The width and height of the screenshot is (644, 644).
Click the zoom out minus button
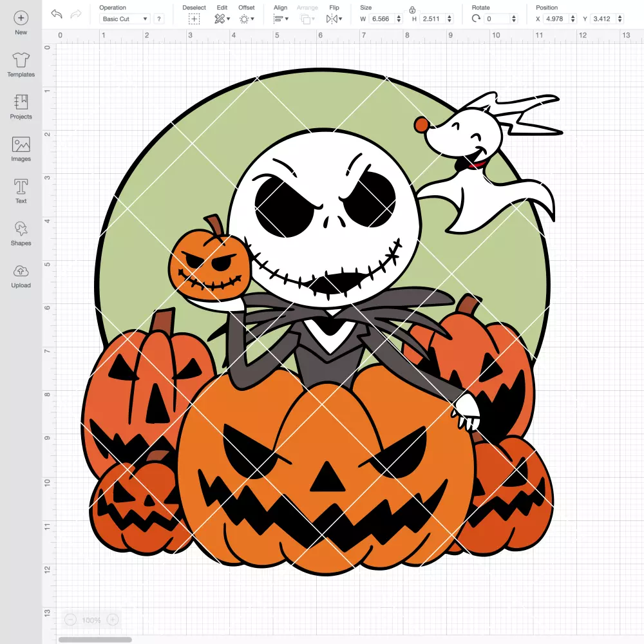click(x=71, y=620)
